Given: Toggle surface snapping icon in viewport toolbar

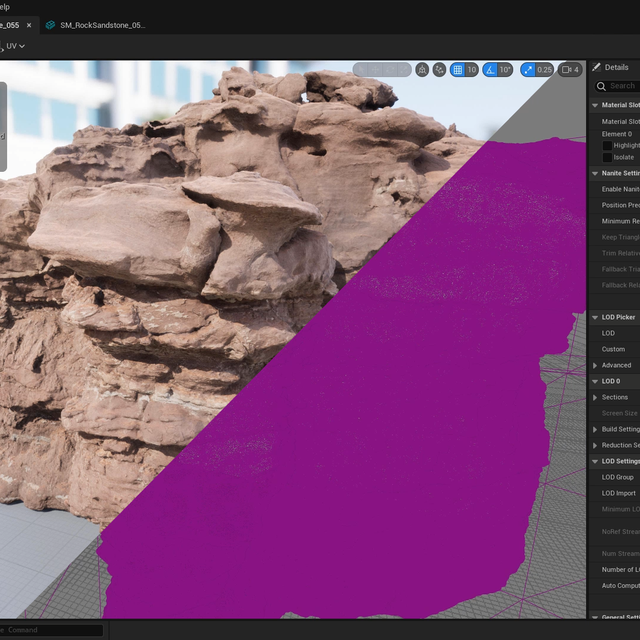Looking at the screenshot, I should [440, 70].
